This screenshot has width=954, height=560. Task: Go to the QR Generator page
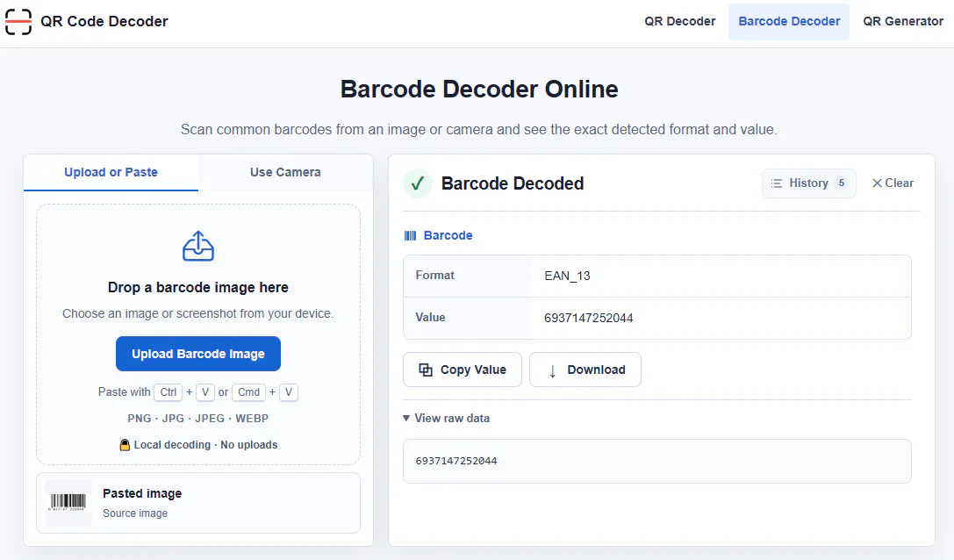pyautogui.click(x=903, y=21)
